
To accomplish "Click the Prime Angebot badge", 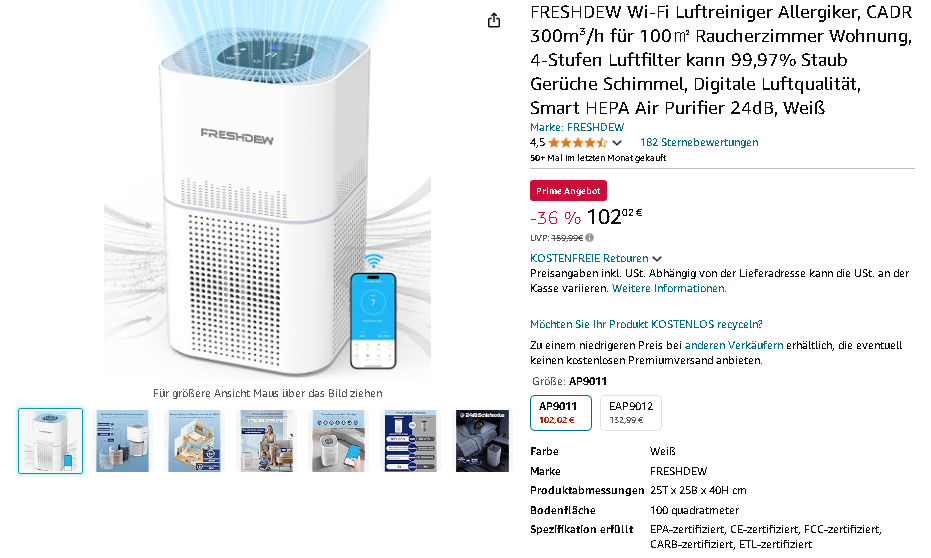I will (568, 191).
